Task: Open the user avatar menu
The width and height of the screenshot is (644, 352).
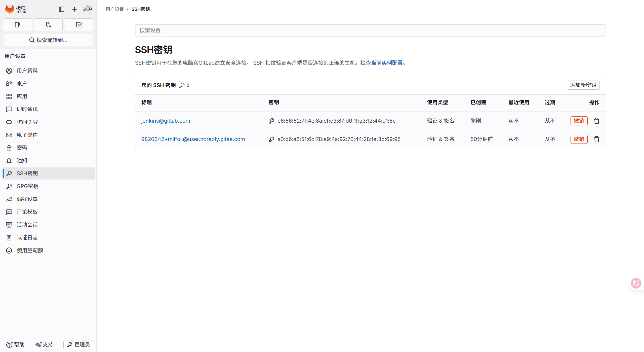Action: click(x=87, y=9)
